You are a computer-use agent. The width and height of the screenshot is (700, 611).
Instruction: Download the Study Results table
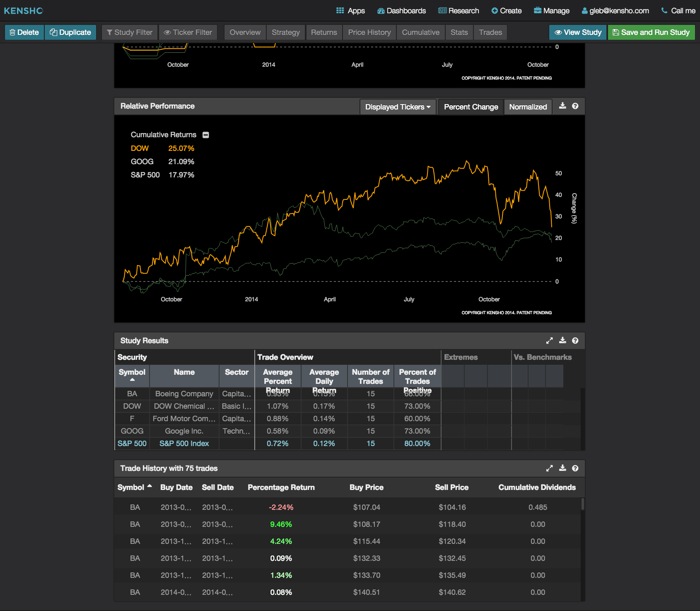click(x=562, y=341)
